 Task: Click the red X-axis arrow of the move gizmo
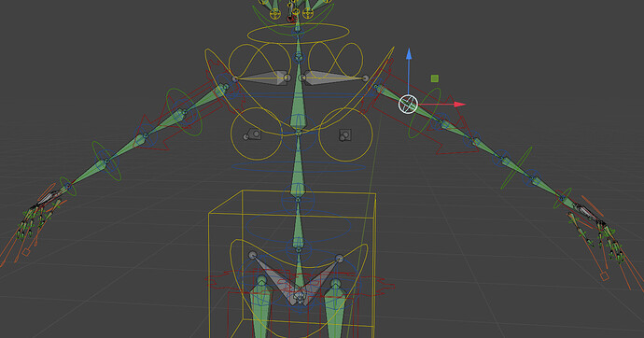[x=459, y=105]
